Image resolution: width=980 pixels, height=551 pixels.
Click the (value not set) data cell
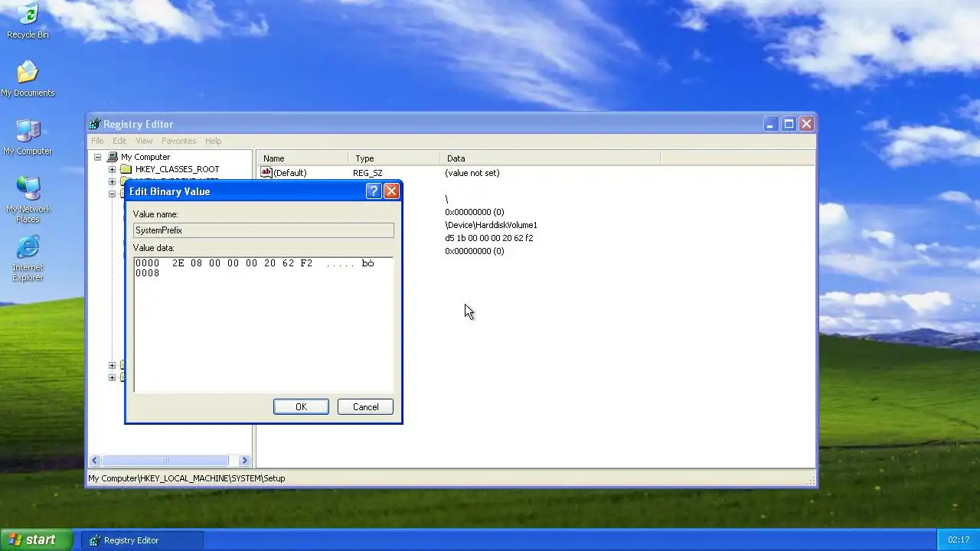click(472, 173)
